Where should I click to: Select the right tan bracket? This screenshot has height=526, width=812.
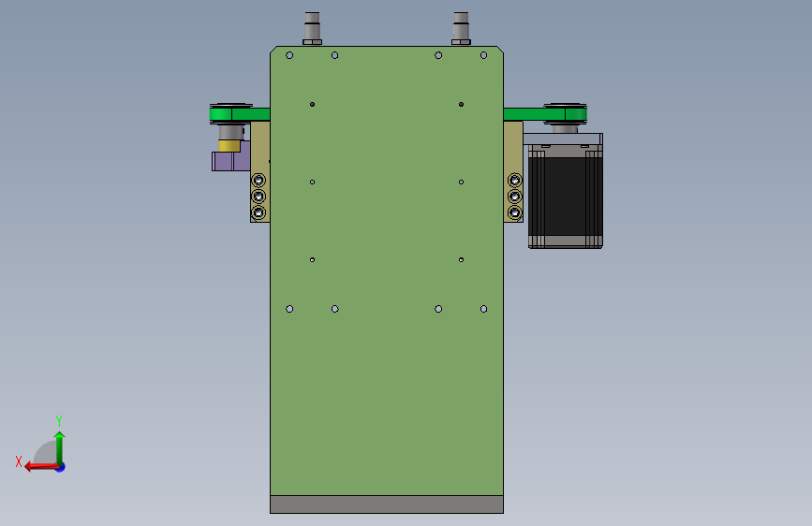pyautogui.click(x=513, y=171)
